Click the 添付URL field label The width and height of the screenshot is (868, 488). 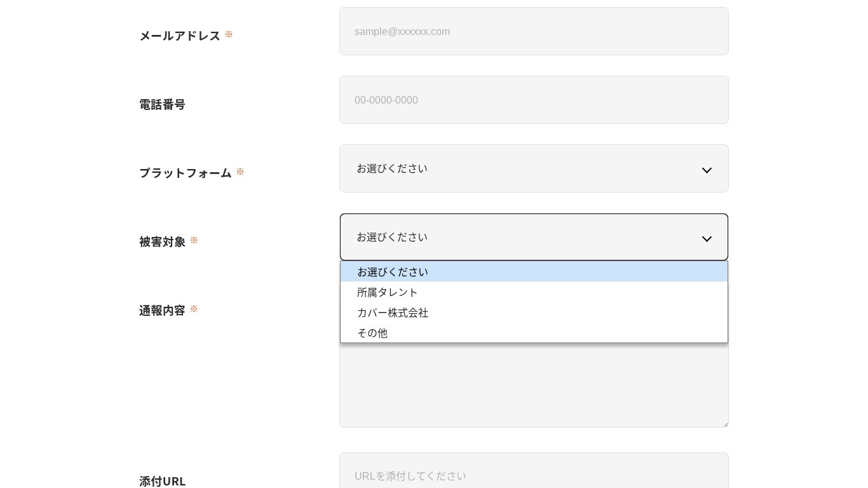(x=163, y=481)
